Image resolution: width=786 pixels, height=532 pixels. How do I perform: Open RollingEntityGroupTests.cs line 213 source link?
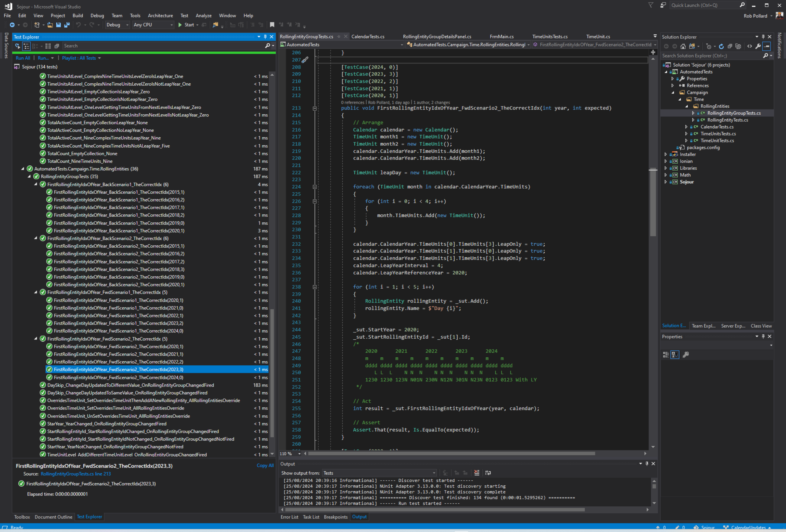pos(75,474)
